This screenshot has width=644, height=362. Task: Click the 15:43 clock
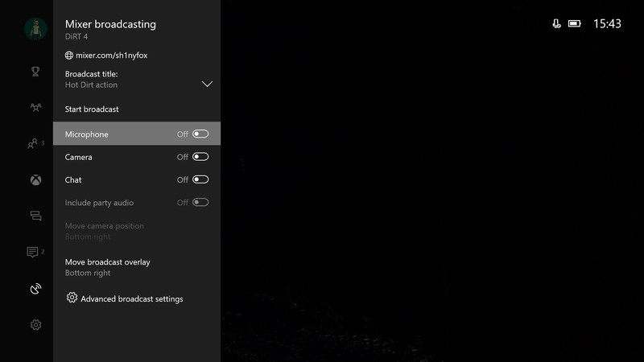(607, 24)
